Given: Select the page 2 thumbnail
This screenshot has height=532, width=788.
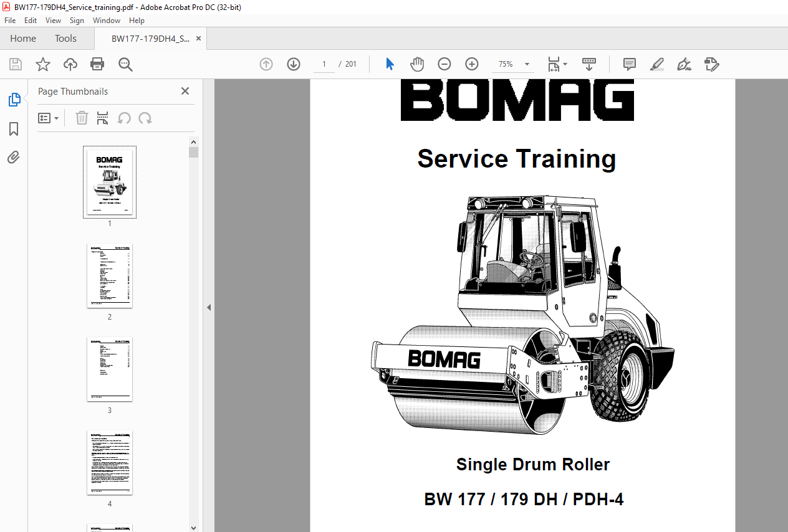Looking at the screenshot, I should (x=110, y=276).
